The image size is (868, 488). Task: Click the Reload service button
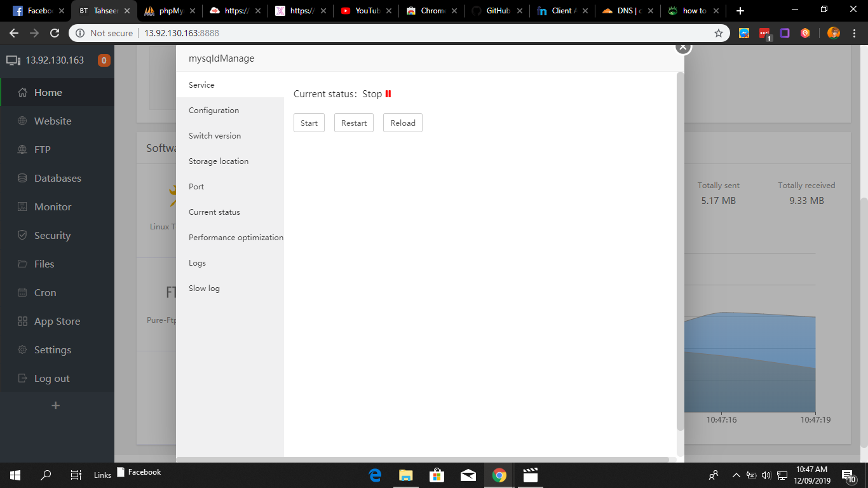402,123
